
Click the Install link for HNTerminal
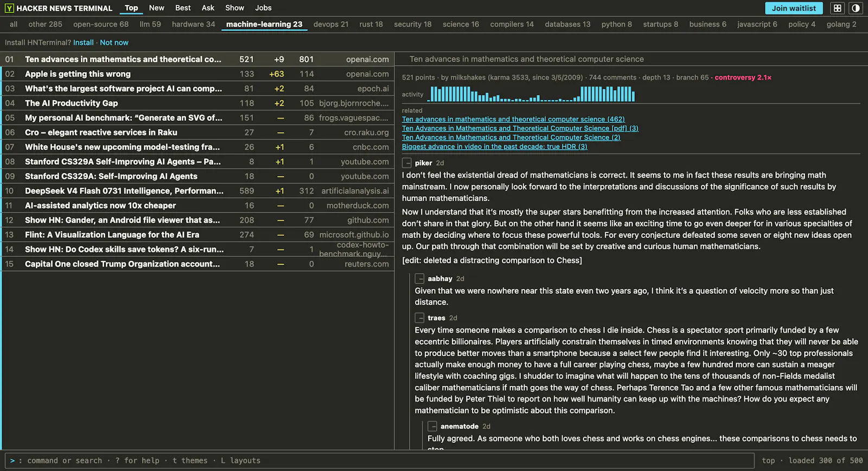83,42
